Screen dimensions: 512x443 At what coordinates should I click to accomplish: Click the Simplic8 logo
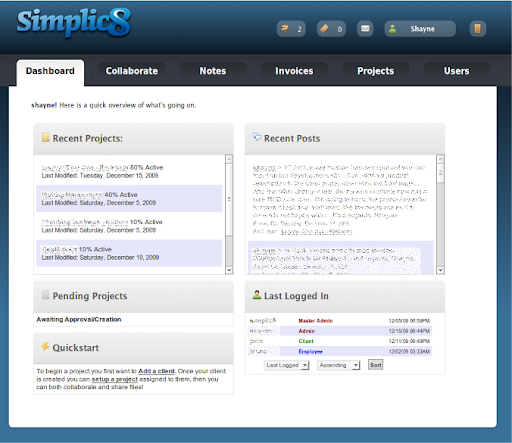(x=74, y=23)
